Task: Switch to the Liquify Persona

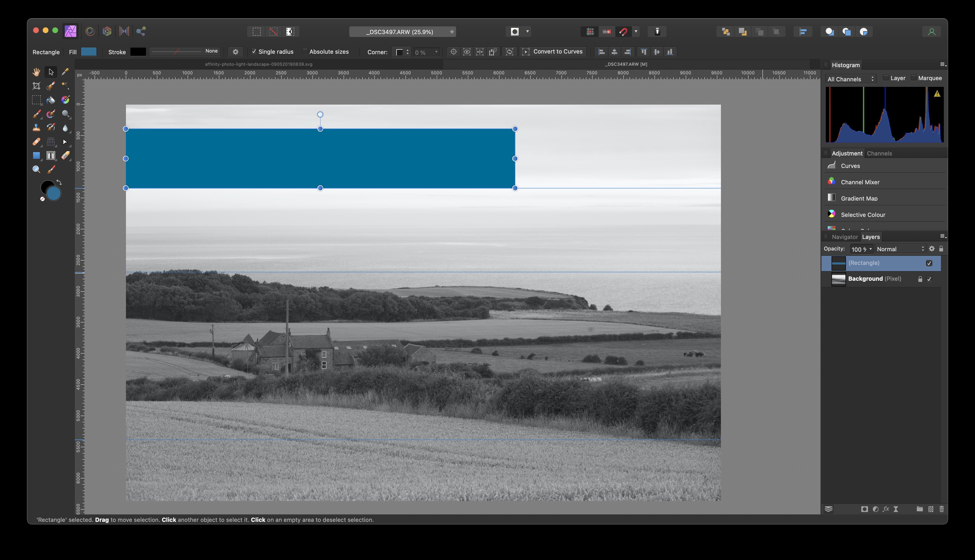Action: 90,31
